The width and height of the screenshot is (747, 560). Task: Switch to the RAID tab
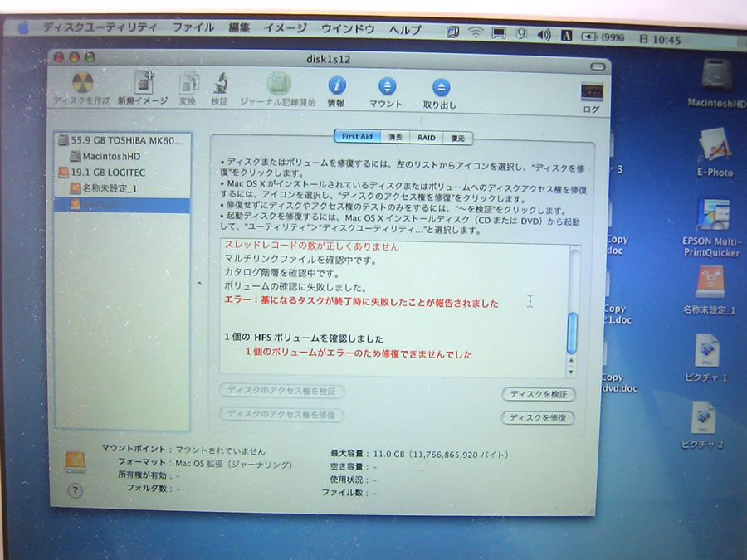(427, 138)
